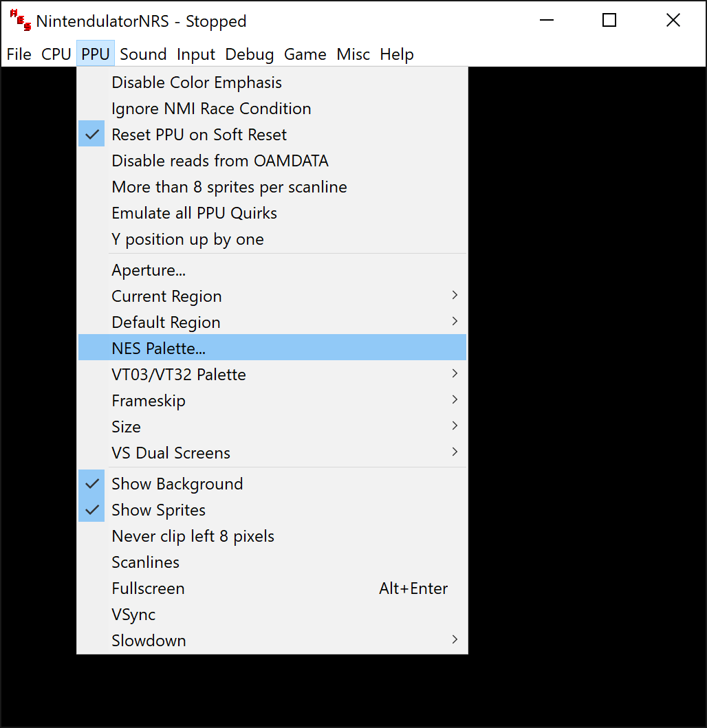Open the Help menu

[397, 54]
